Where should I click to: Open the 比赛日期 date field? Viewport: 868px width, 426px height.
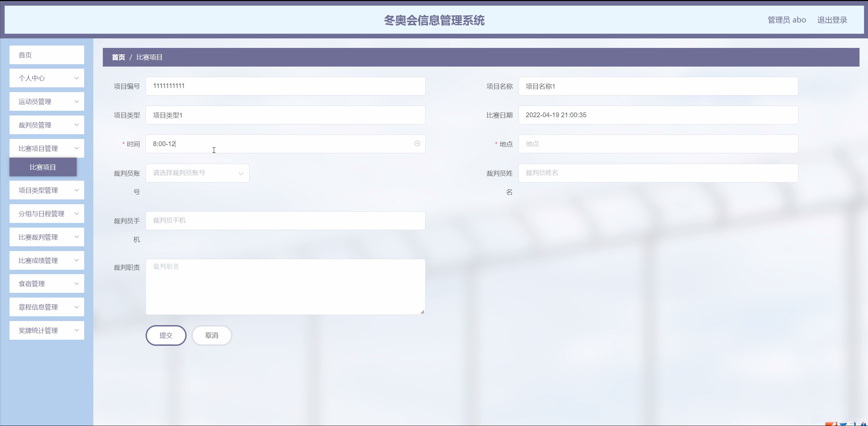pos(658,115)
